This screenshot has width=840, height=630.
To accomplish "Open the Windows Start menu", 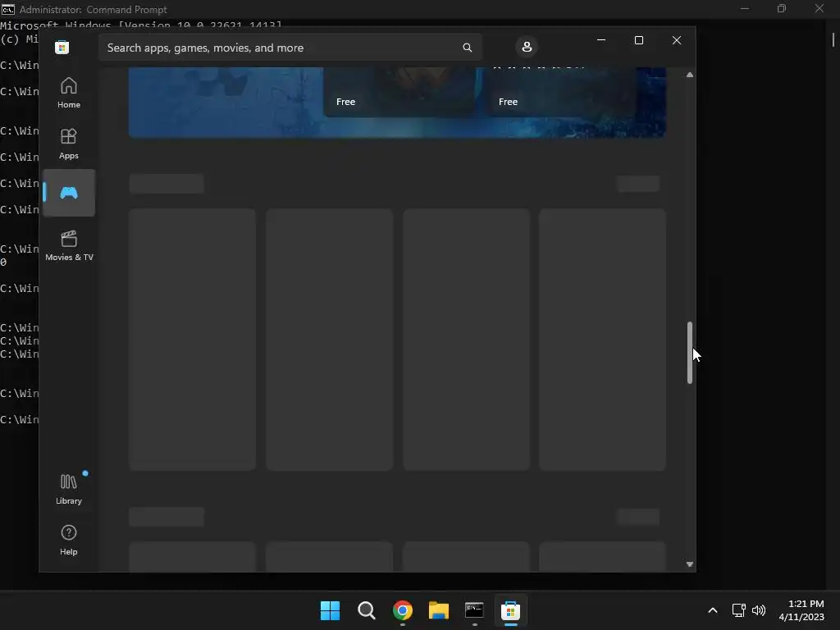I will pos(330,610).
